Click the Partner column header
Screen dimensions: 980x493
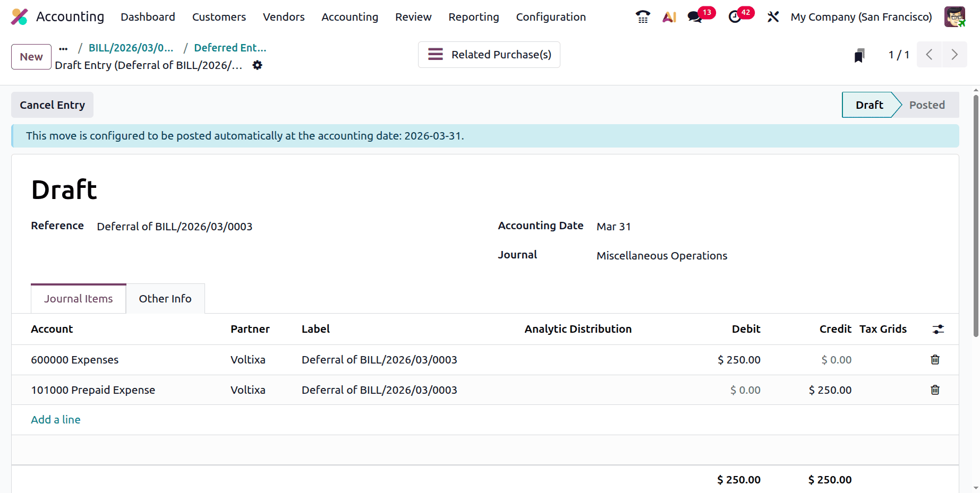250,329
